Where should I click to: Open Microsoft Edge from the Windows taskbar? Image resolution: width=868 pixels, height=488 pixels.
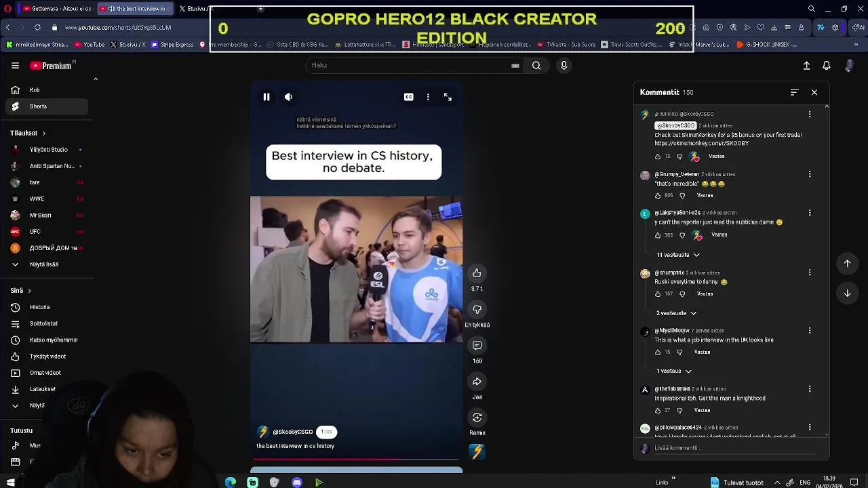231,483
